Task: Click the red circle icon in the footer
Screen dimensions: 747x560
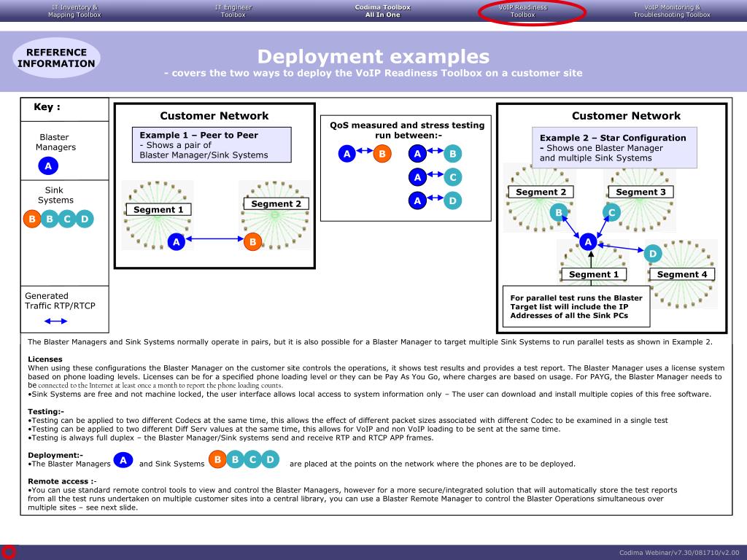Action: 9,552
